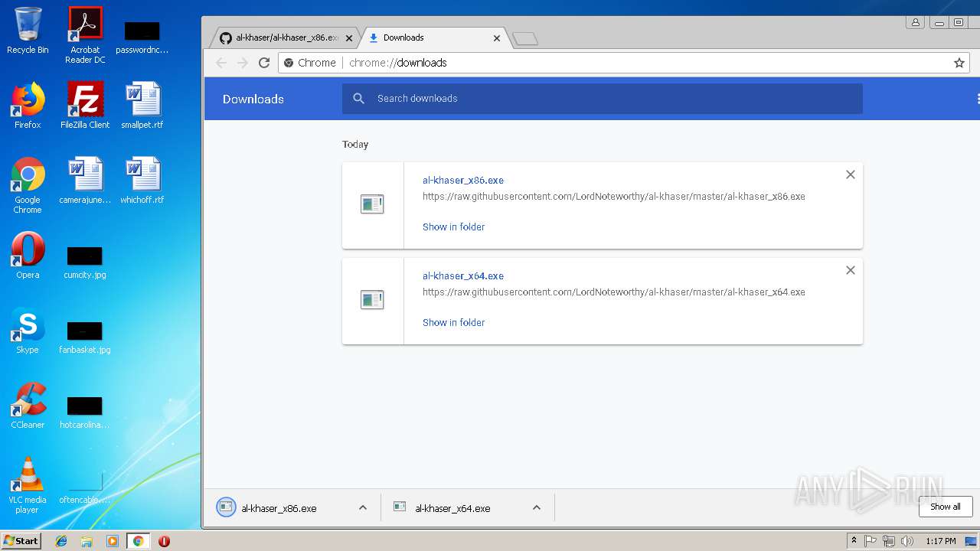980x551 pixels.
Task: Launch the Firefox desktop shortcut
Action: (28, 106)
